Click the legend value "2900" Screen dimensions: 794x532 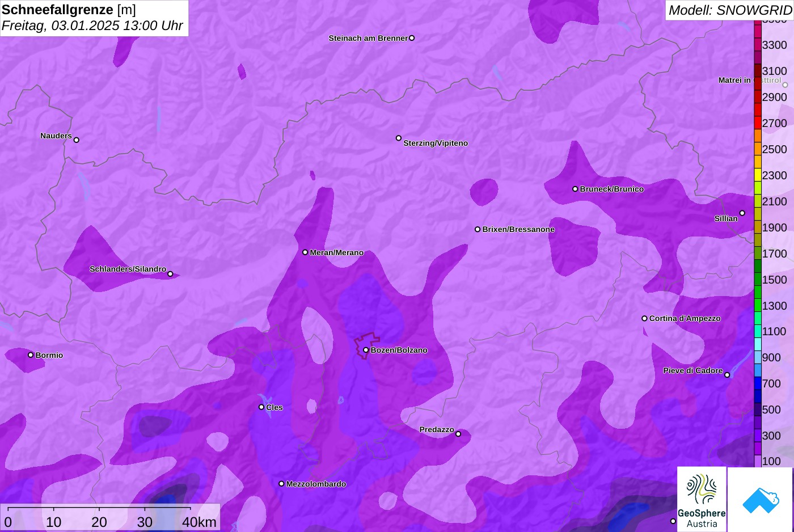(x=774, y=97)
